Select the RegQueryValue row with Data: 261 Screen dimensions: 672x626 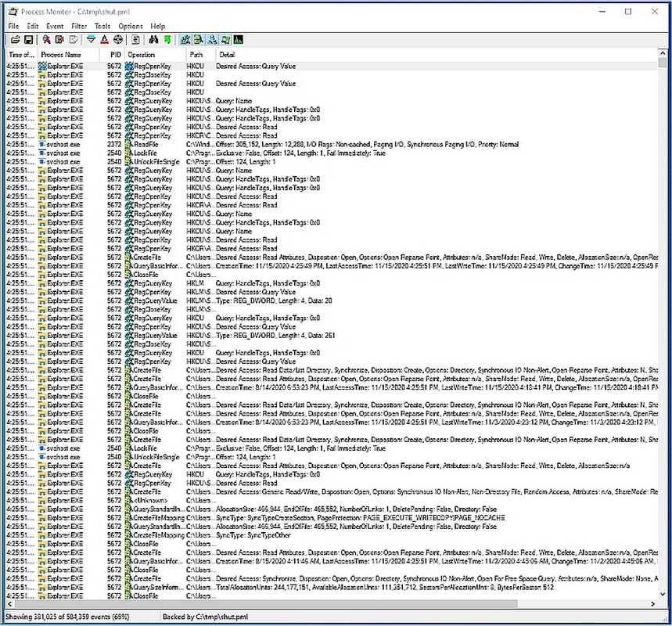332,335
